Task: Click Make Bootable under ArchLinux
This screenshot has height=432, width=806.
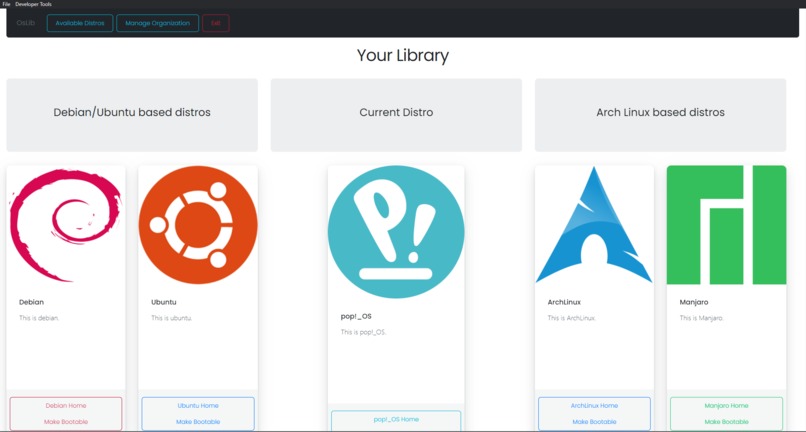Action: (594, 422)
